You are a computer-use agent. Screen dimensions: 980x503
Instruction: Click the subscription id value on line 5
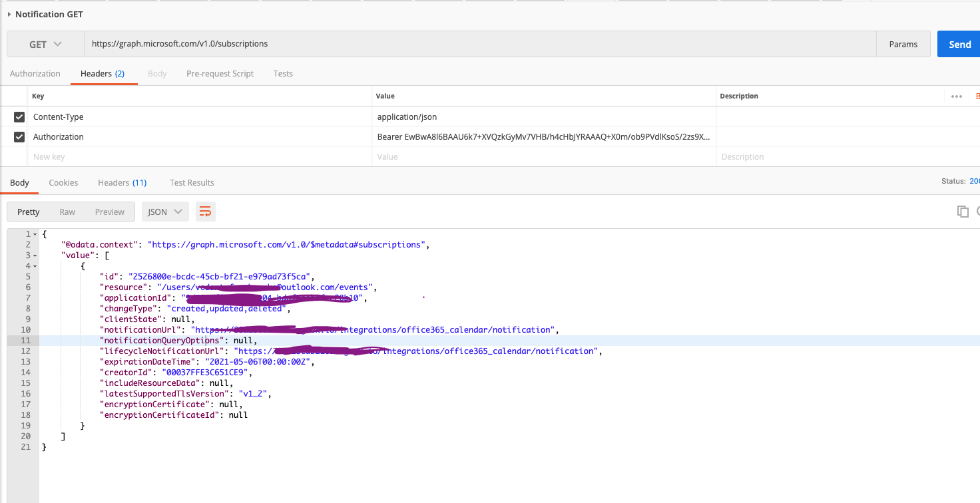pos(220,277)
